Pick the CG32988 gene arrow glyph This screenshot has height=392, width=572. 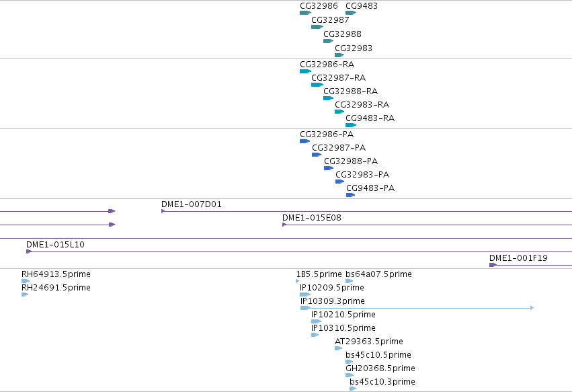tap(328, 41)
